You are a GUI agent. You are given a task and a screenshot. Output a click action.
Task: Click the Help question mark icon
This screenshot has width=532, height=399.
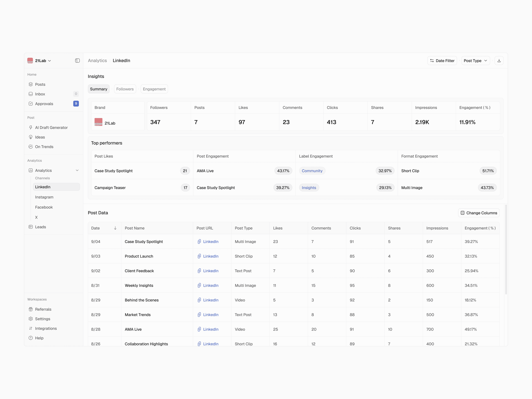(x=31, y=338)
